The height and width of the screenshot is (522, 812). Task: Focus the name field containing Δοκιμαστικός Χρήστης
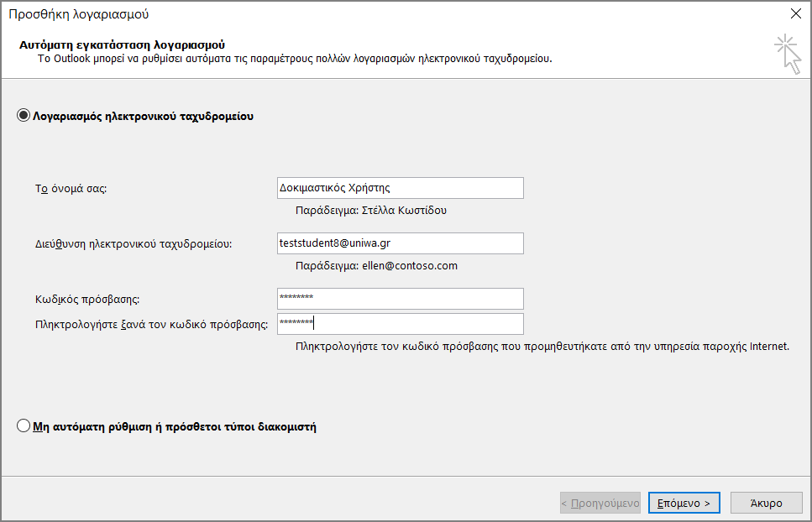(x=401, y=188)
